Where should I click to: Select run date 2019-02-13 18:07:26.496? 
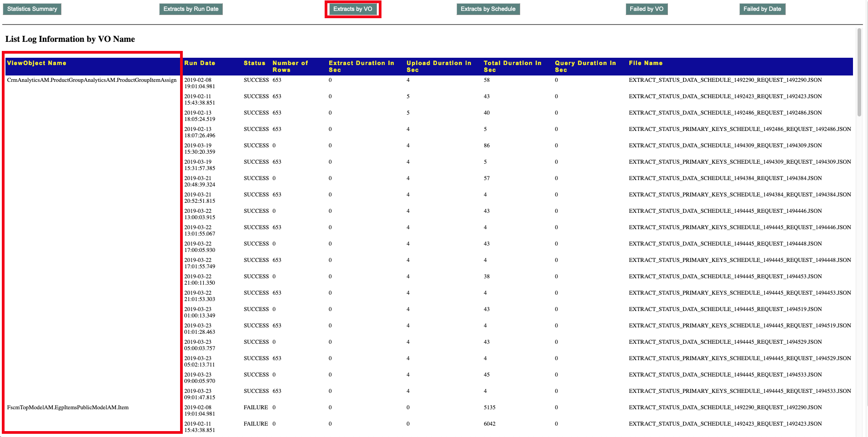(200, 132)
